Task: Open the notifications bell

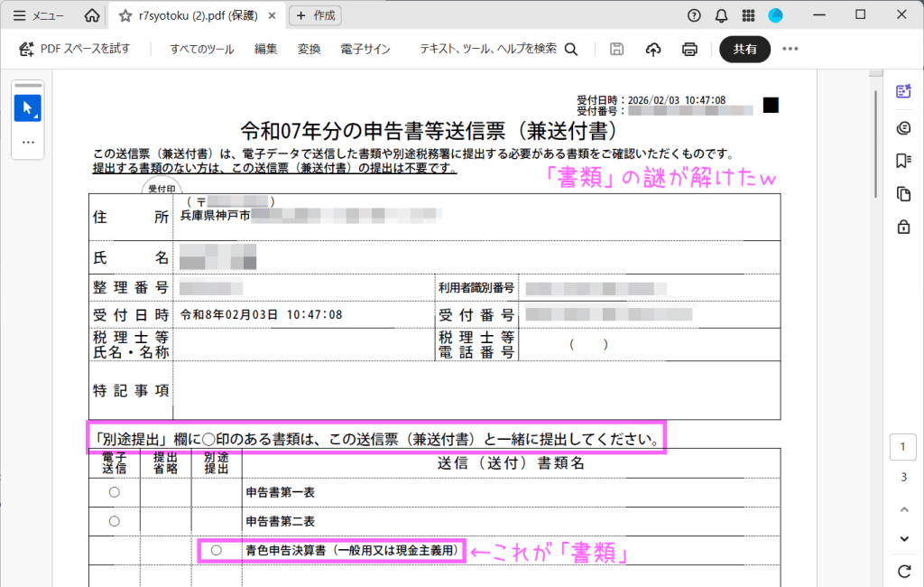Action: pyautogui.click(x=721, y=15)
